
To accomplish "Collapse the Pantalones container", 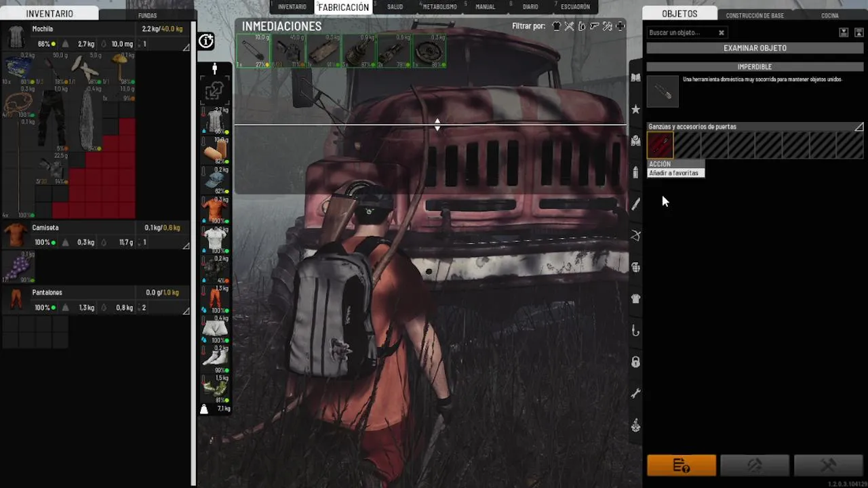I will 186,311.
